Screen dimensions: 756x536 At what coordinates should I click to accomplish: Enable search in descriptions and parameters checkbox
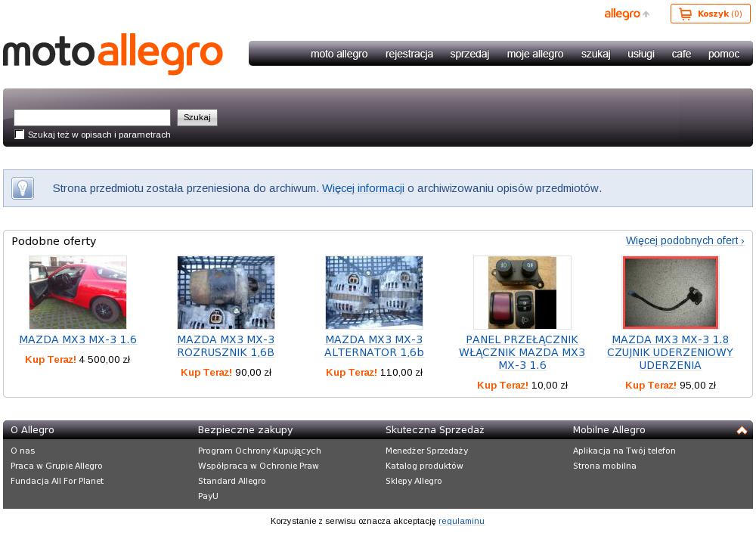[20, 135]
